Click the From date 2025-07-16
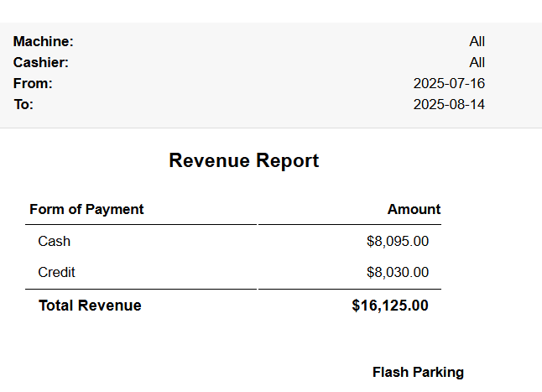Viewport: 542px width, 392px height. (449, 83)
